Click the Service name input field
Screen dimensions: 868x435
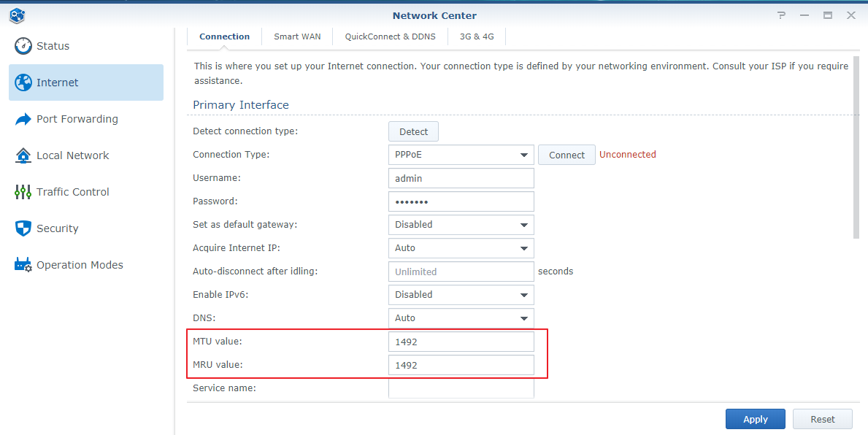(x=461, y=388)
